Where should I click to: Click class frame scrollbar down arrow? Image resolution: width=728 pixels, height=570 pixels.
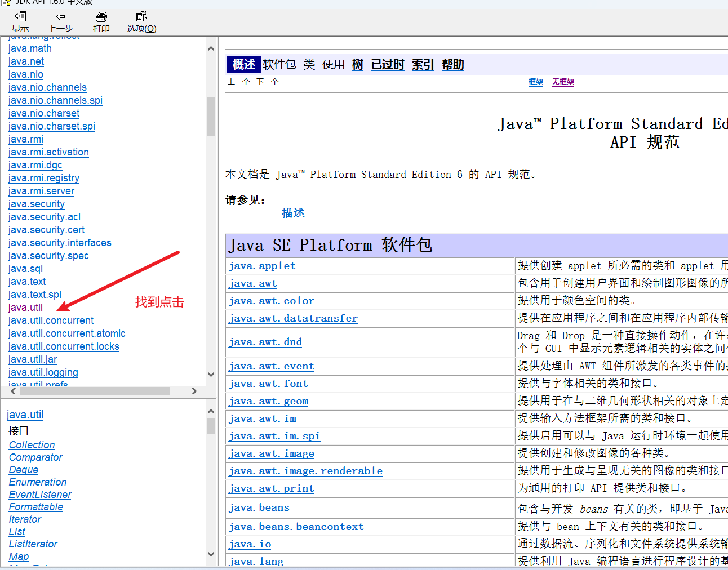211,554
